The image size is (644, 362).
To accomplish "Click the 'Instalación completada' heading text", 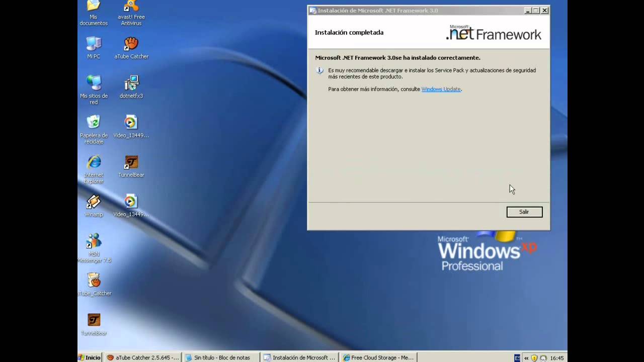I will pos(349,33).
